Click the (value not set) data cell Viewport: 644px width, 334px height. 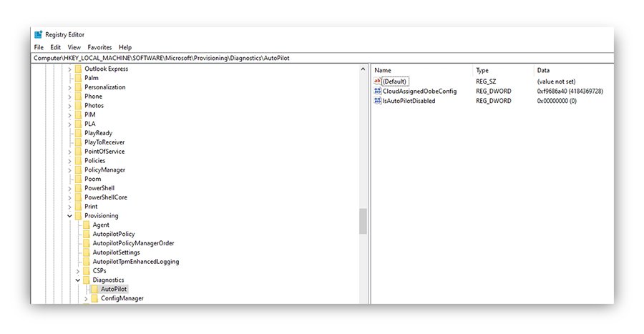[x=556, y=82]
